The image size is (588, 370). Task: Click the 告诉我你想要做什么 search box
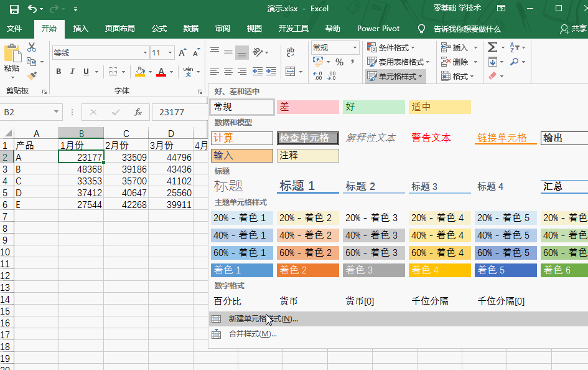click(467, 29)
